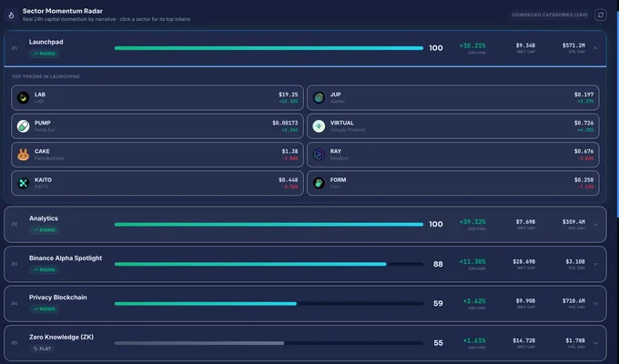Click the $19.25 LAB price

(289, 95)
